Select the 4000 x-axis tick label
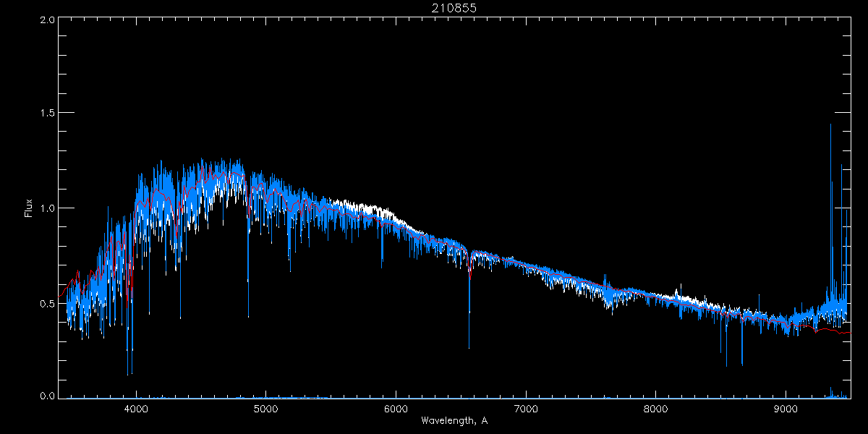868x434 pixels. [x=136, y=408]
